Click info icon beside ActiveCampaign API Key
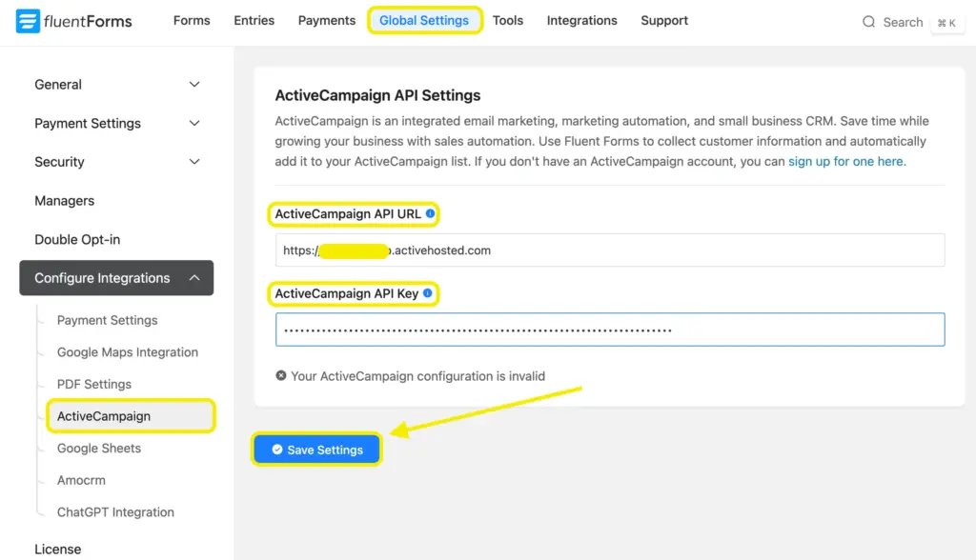Screen dimensions: 976x560 tap(428, 293)
